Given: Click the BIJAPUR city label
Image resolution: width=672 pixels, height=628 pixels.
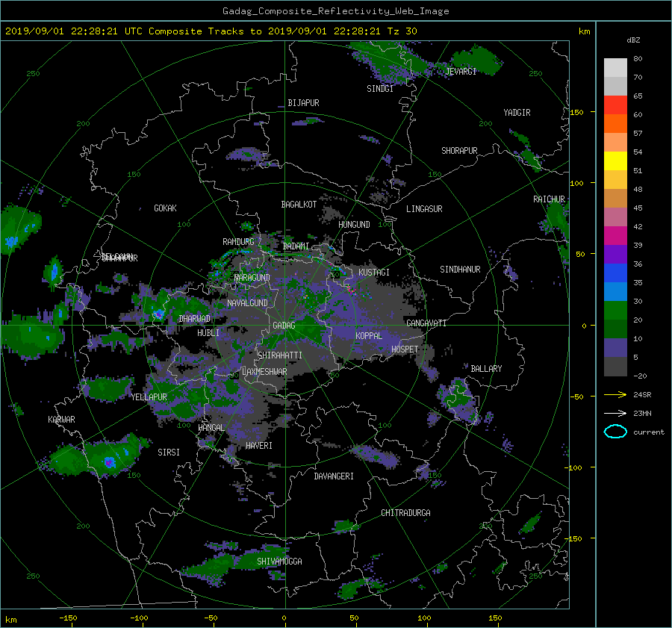Looking at the screenshot, I should [303, 103].
